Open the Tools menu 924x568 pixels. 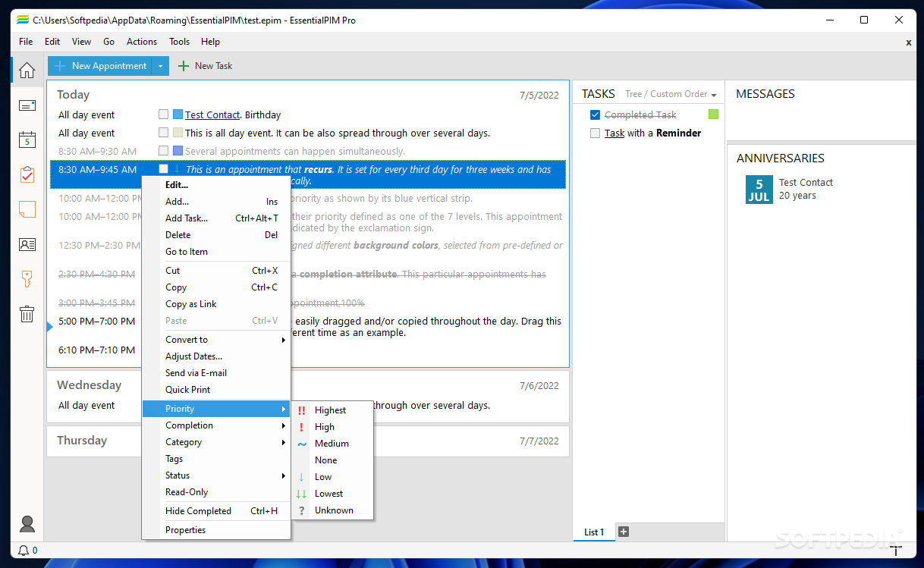(179, 42)
